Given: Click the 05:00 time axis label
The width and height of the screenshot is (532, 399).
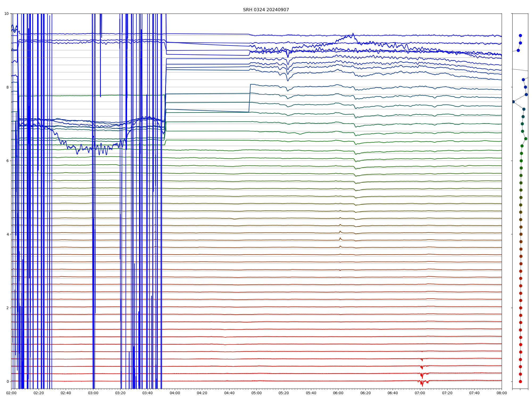Looking at the screenshot, I should (256, 393).
